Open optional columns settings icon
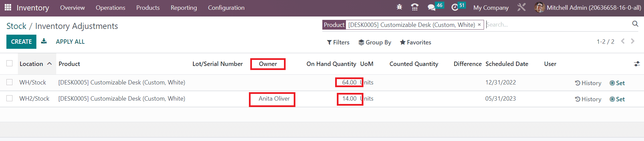This screenshot has width=644, height=141. (x=637, y=64)
